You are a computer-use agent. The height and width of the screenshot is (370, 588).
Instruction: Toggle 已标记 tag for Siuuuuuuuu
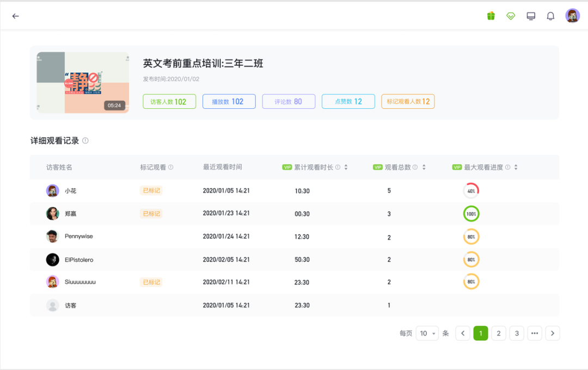[x=151, y=282]
